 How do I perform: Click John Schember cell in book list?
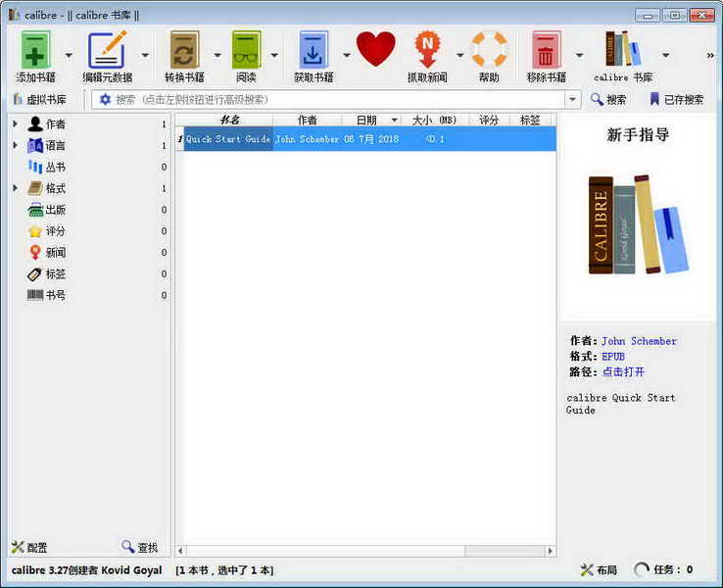(307, 139)
